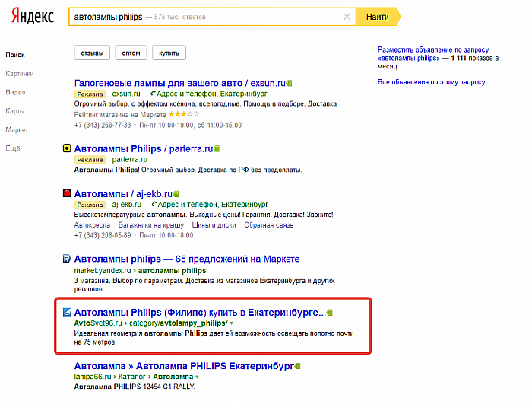Expand the lampa66.ru Автолампа dropdown arrow

[x=197, y=377]
